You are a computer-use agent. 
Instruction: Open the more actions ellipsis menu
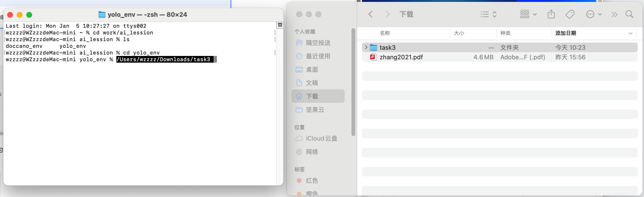point(593,14)
